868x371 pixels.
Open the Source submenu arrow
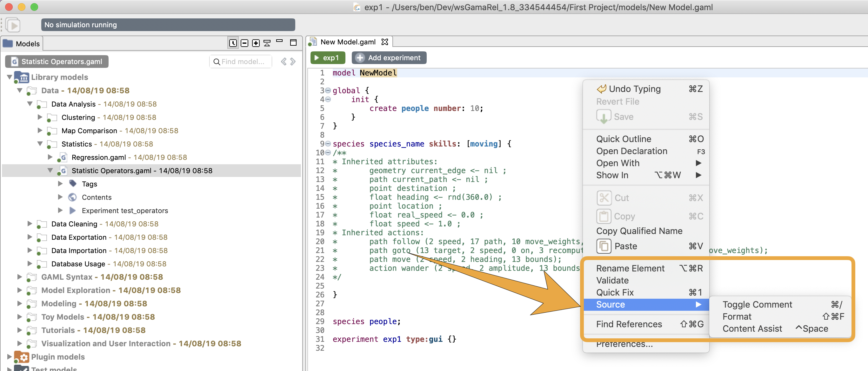pos(698,304)
